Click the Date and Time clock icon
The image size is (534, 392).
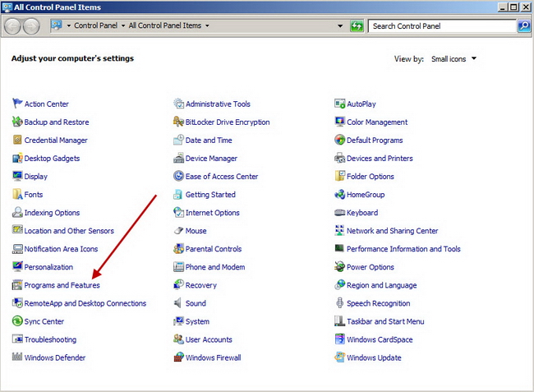(178, 140)
